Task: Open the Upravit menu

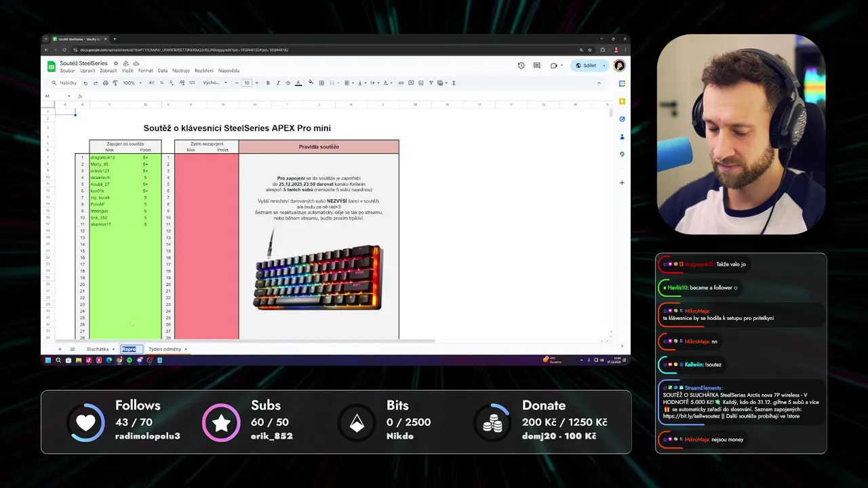Action: (x=87, y=70)
